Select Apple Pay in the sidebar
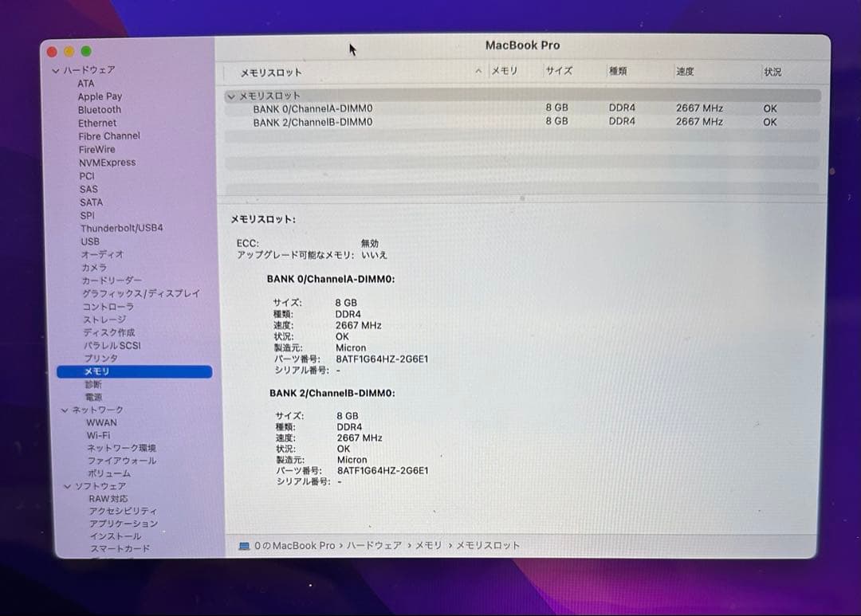 pyautogui.click(x=100, y=96)
